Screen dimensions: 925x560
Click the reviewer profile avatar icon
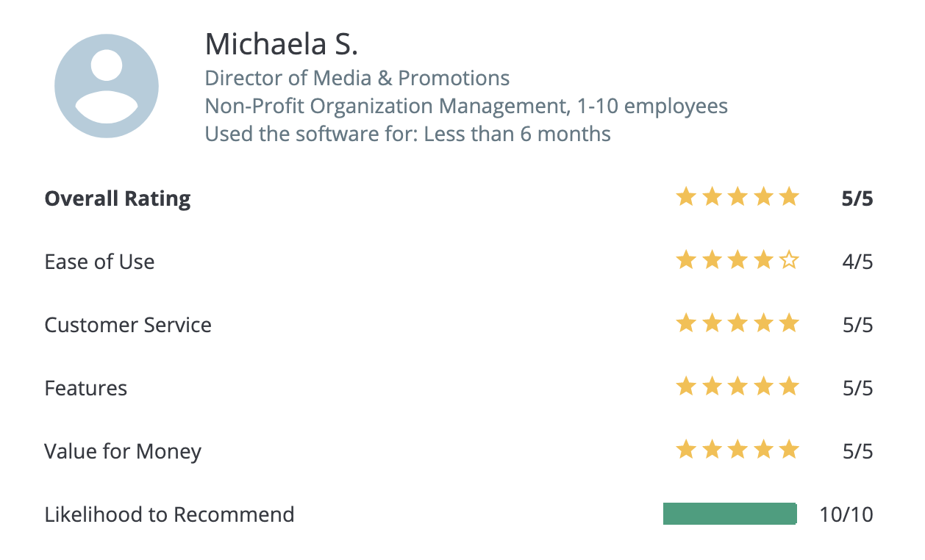coord(107,86)
